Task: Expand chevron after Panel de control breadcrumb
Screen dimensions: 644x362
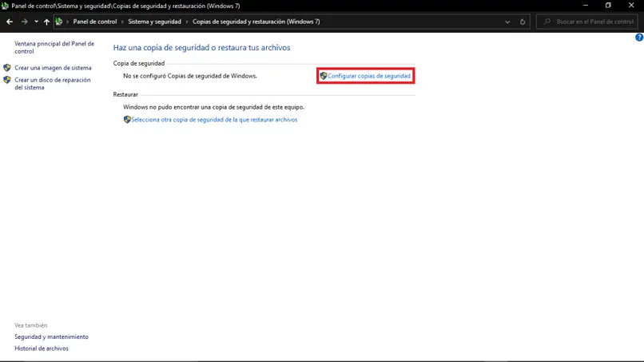Action: (x=122, y=22)
